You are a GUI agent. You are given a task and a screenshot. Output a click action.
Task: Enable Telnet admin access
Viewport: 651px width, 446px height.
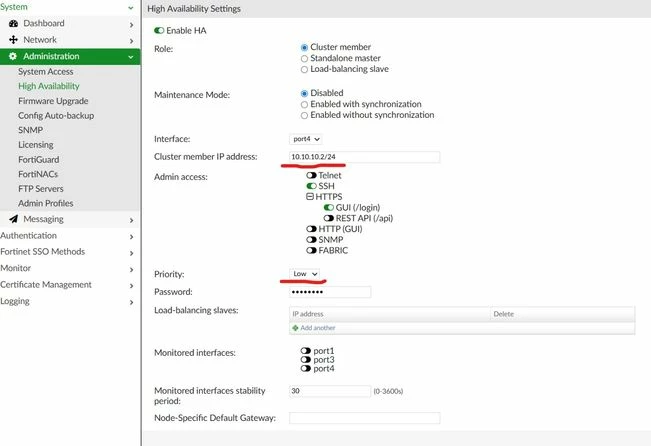pos(311,175)
